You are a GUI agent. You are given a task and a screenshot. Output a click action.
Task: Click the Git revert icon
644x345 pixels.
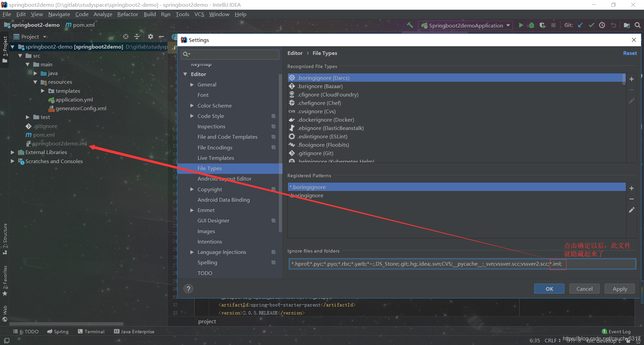coord(613,25)
